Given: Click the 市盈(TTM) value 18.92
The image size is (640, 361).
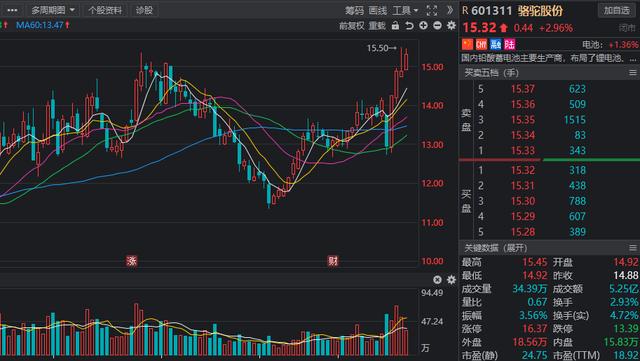Looking at the screenshot, I should point(626,355).
